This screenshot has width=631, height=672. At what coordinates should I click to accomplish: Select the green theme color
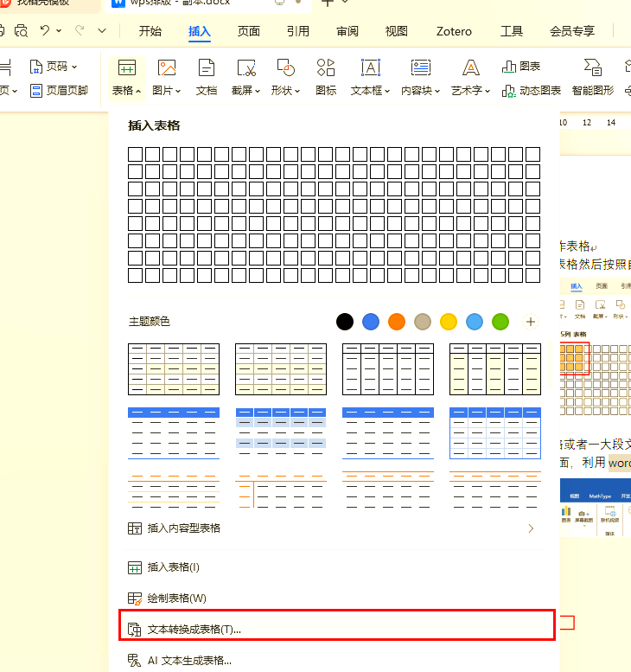pyautogui.click(x=500, y=322)
